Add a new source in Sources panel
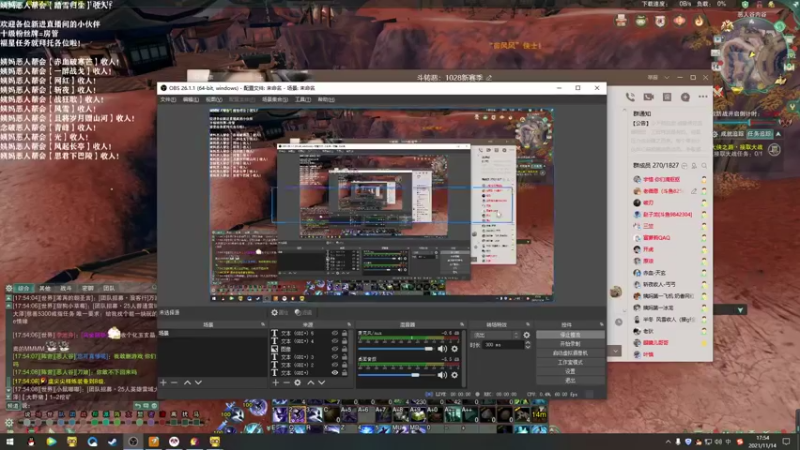 [276, 383]
